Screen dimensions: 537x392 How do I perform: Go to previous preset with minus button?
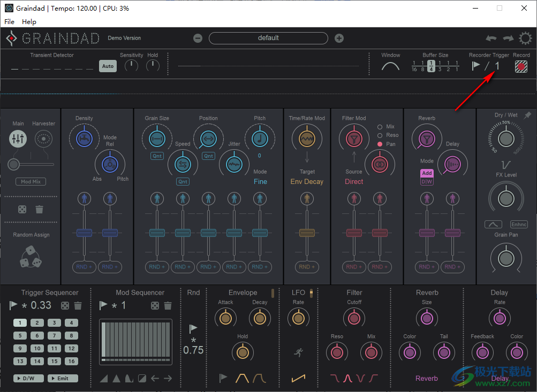pyautogui.click(x=198, y=38)
